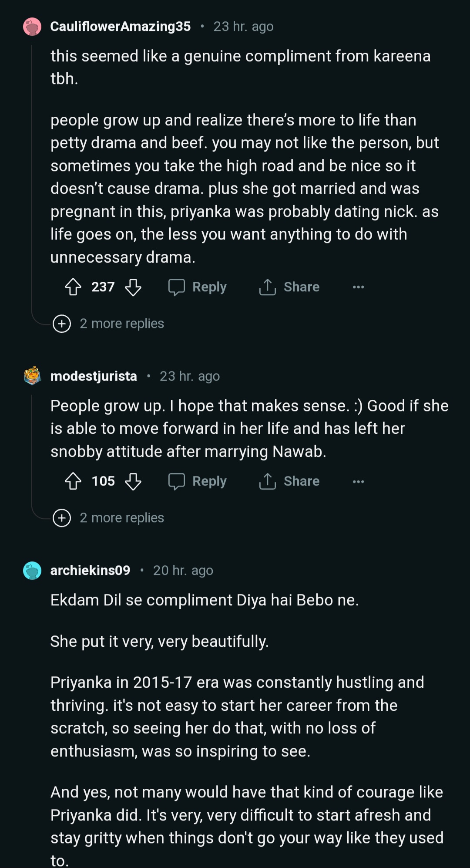Reply to modestjurista's comment
This screenshot has height=868, width=470.
coord(198,481)
